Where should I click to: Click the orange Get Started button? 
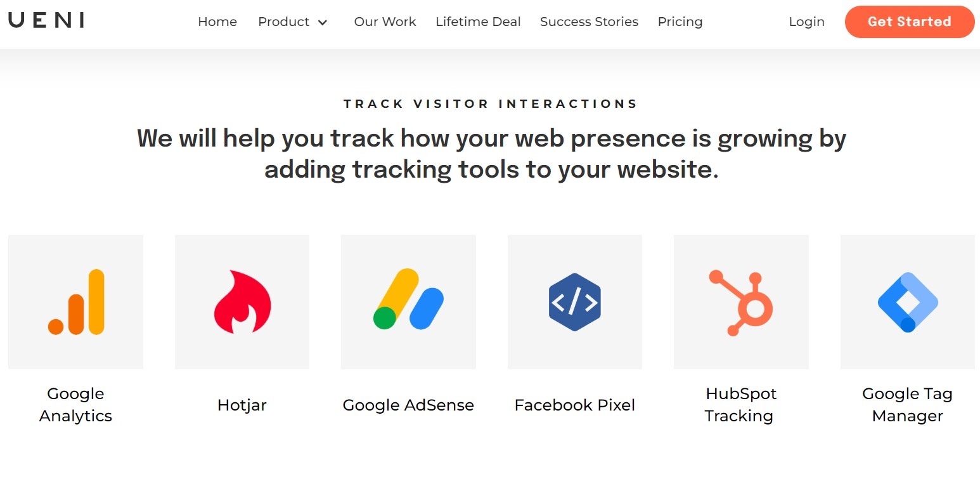coord(910,22)
